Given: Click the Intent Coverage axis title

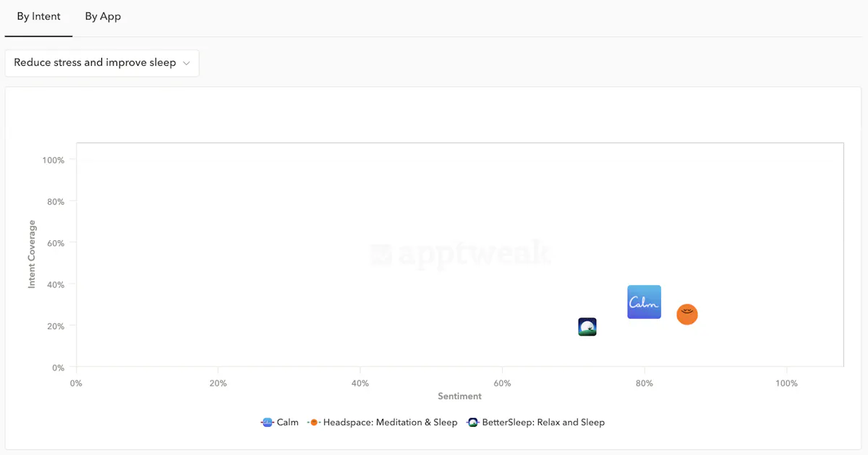Looking at the screenshot, I should (32, 255).
